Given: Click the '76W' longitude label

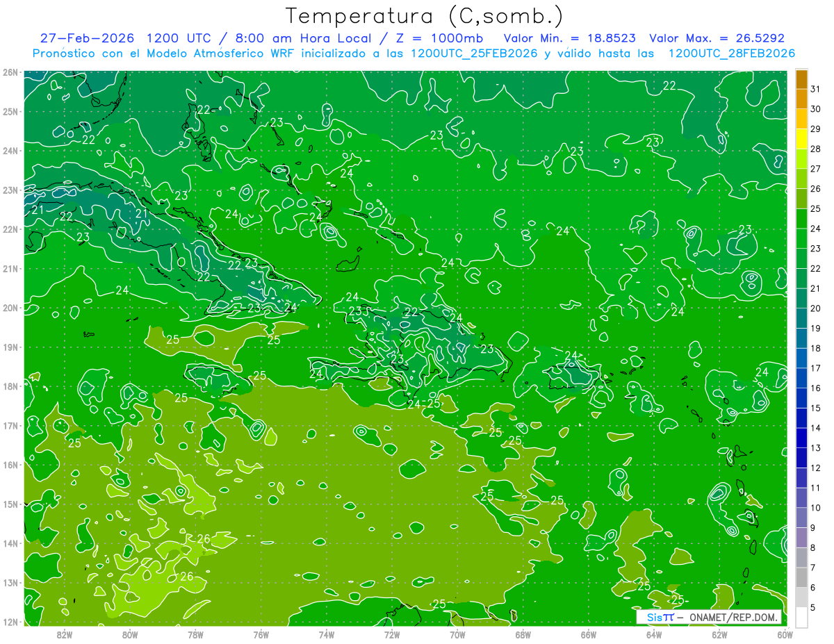Looking at the screenshot, I should point(261,634).
